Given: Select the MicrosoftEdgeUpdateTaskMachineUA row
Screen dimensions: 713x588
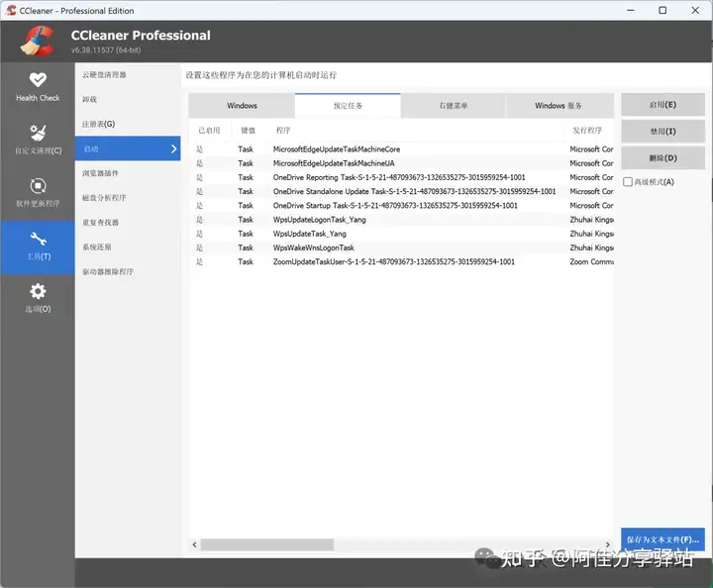Looking at the screenshot, I should click(x=401, y=163).
